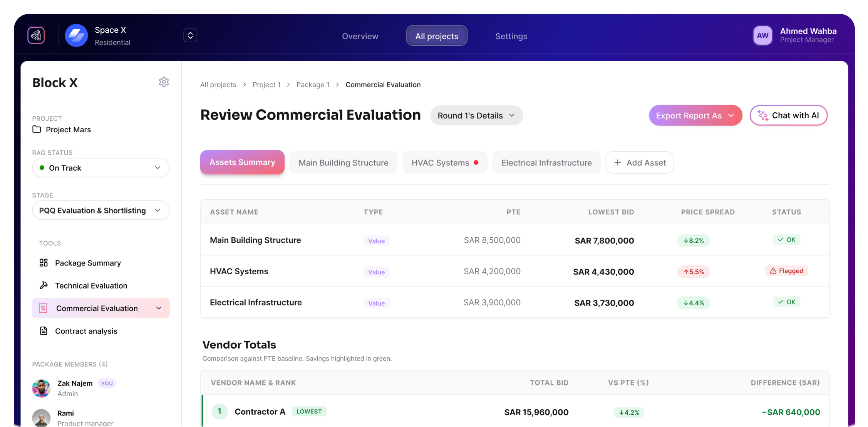Open Block X settings gear icon

[x=164, y=82]
